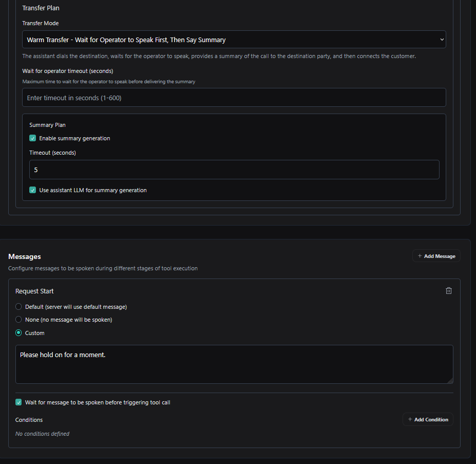Select the Default server message radio option
This screenshot has width=476, height=464.
[x=19, y=307]
